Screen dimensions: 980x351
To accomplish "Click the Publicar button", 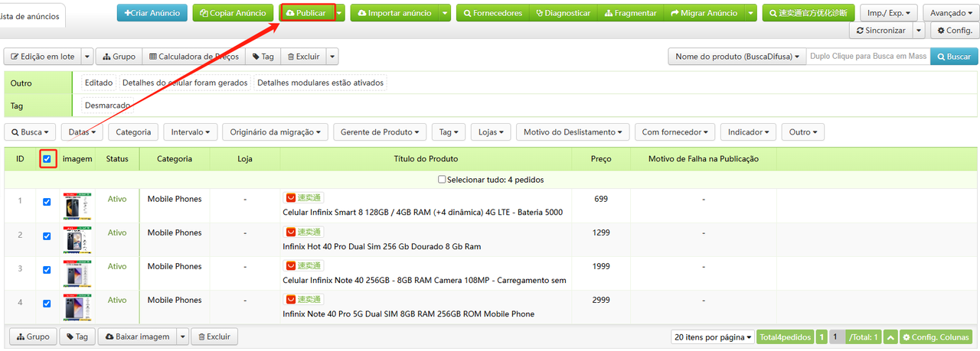I will [x=306, y=13].
